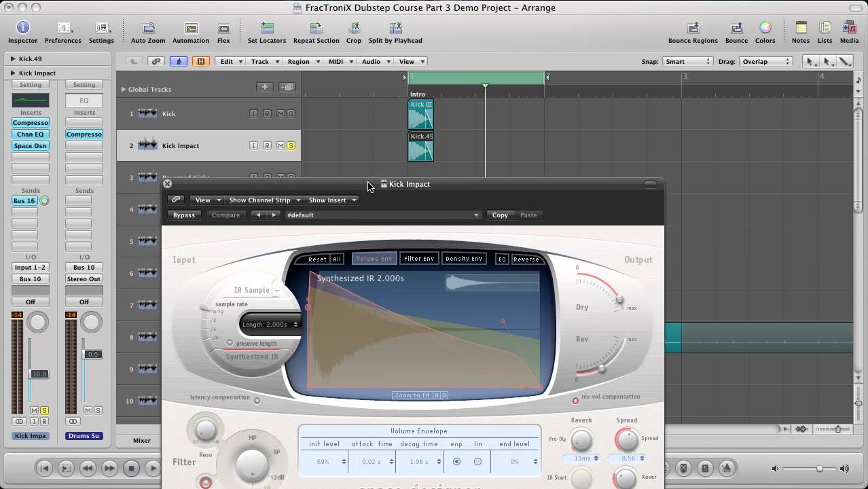Click the Stop transport button
Viewport: 868px width, 489px height.
(x=131, y=468)
